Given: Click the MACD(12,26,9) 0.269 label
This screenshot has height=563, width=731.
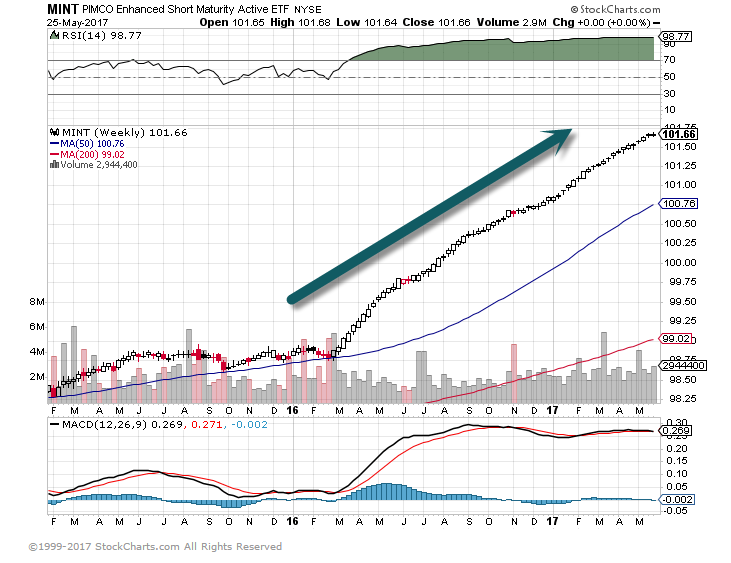Looking at the screenshot, I should 122,425.
